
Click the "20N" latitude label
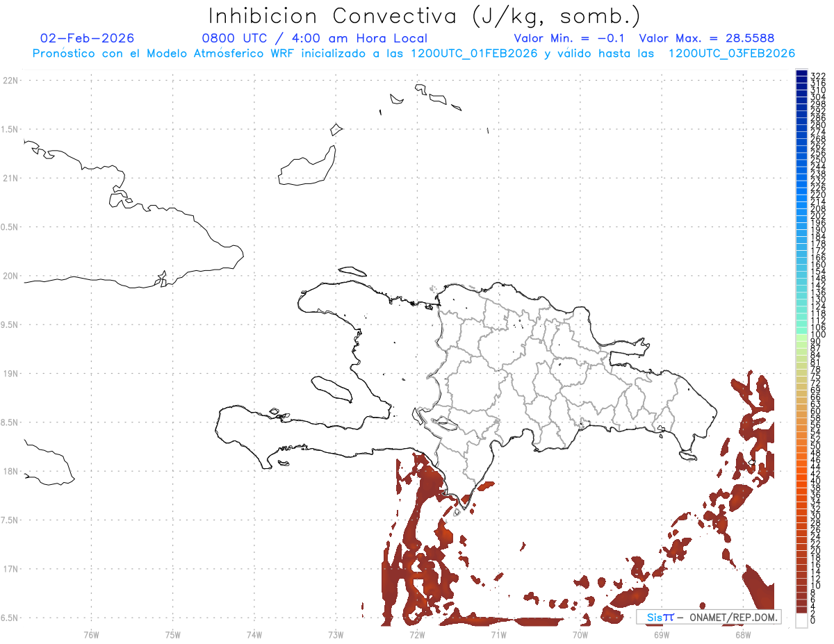11,276
